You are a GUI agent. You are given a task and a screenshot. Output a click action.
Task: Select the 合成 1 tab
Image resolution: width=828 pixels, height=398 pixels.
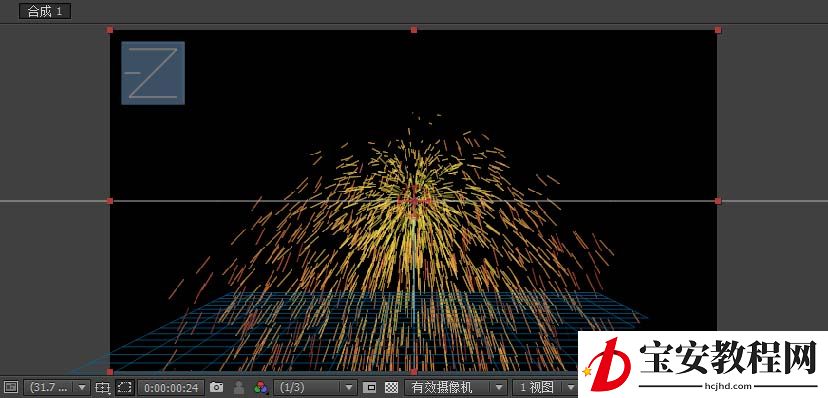[x=45, y=11]
